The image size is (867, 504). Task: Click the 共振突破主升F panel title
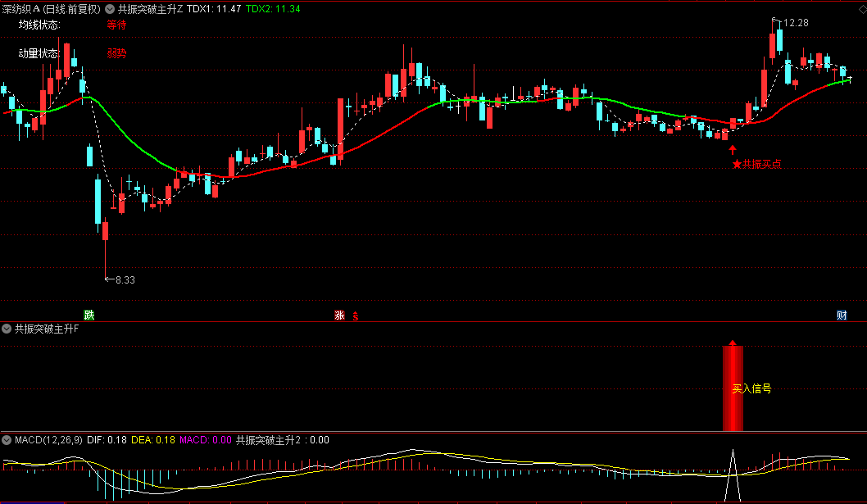coord(47,329)
